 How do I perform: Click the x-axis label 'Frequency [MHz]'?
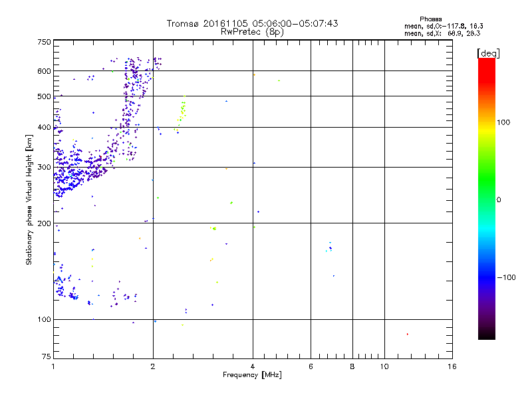tap(252, 375)
